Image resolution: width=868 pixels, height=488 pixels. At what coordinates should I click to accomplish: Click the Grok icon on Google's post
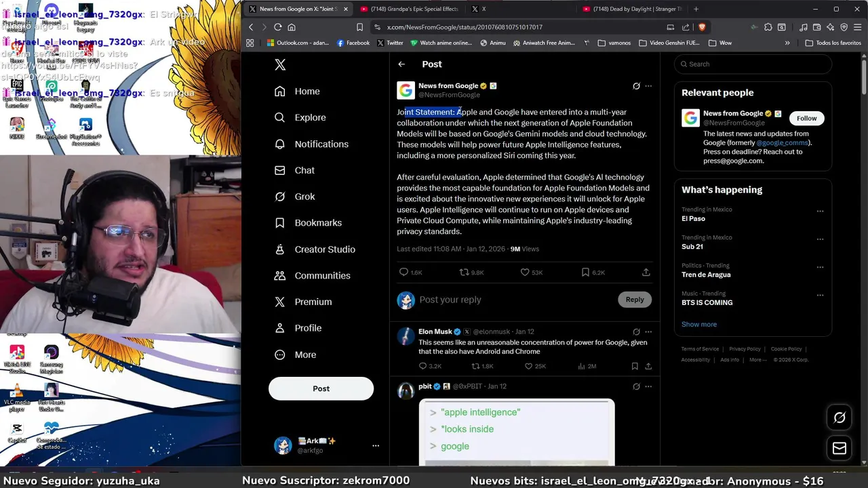click(636, 86)
